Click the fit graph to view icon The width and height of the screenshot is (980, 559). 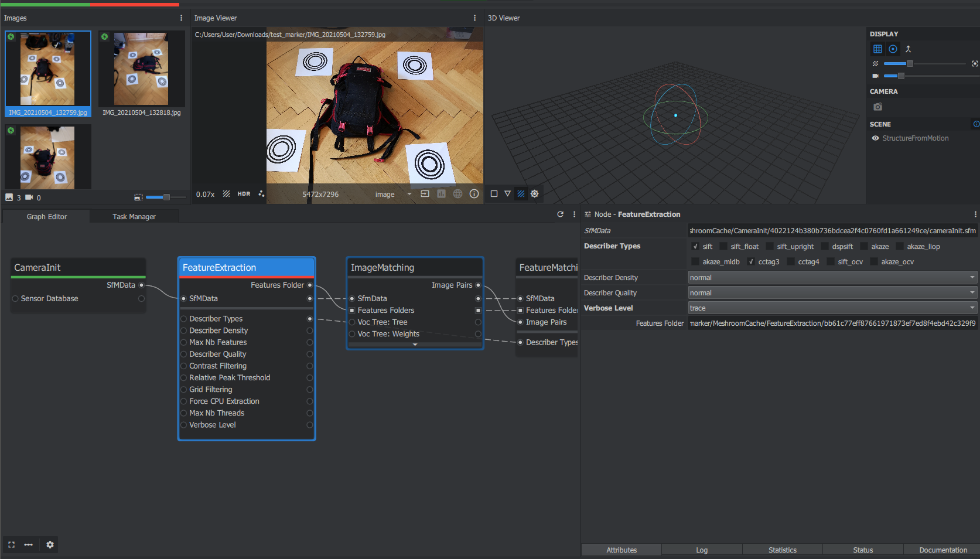tap(11, 545)
